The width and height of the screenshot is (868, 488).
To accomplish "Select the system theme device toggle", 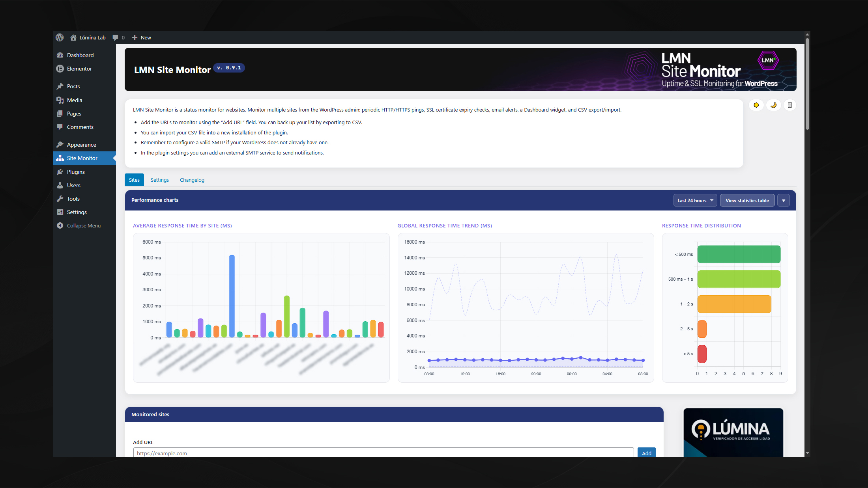I will pos(789,105).
